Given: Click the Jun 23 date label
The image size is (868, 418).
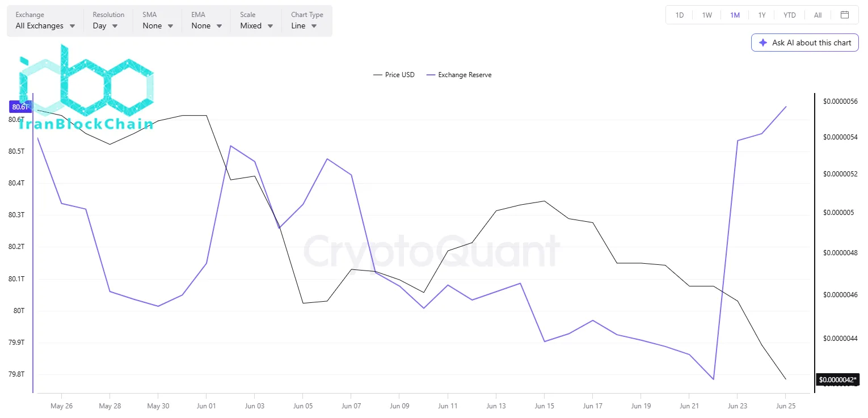Looking at the screenshot, I should [737, 406].
